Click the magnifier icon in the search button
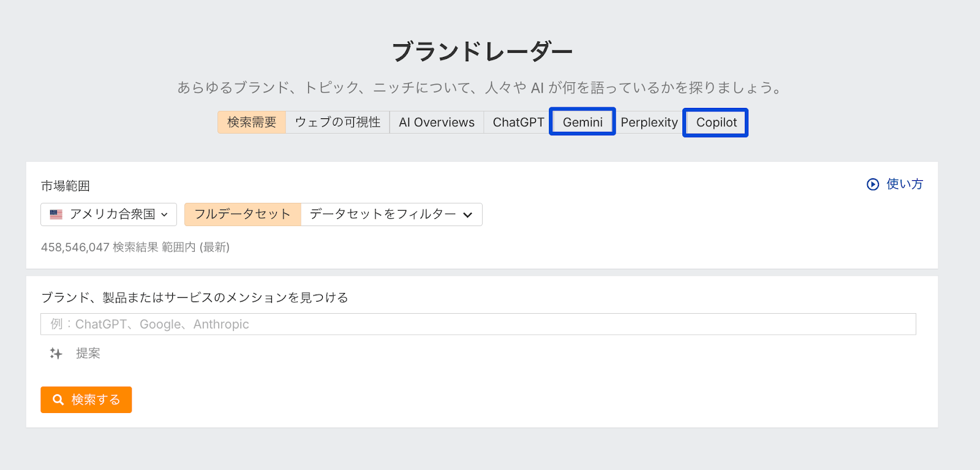This screenshot has width=980, height=470. (x=58, y=400)
